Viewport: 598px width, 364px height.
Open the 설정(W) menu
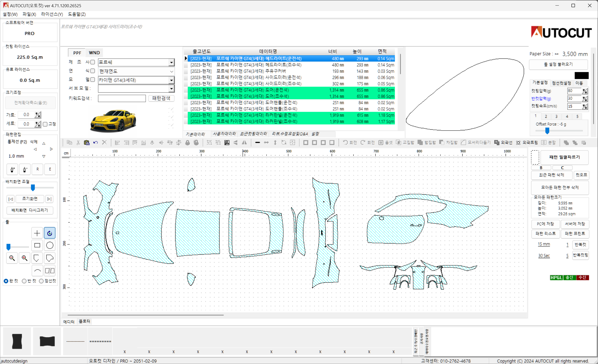tap(10, 14)
